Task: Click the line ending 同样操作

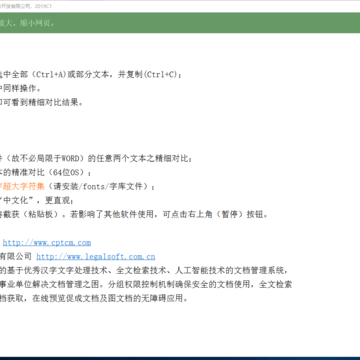Action: [21, 89]
